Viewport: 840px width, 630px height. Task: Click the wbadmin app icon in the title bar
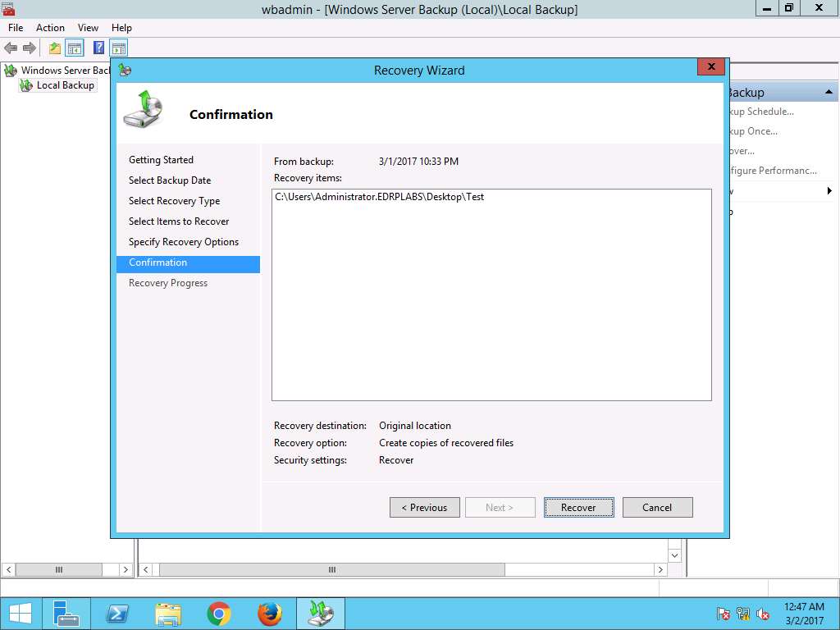8,8
